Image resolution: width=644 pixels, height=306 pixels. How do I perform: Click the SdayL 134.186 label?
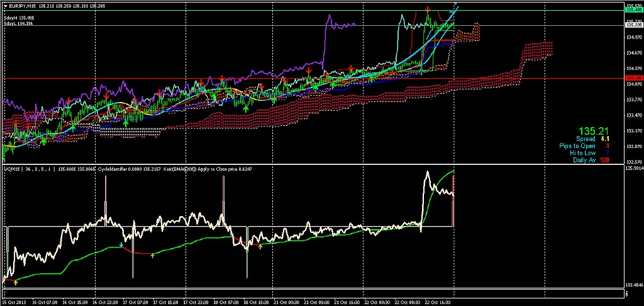(x=18, y=24)
